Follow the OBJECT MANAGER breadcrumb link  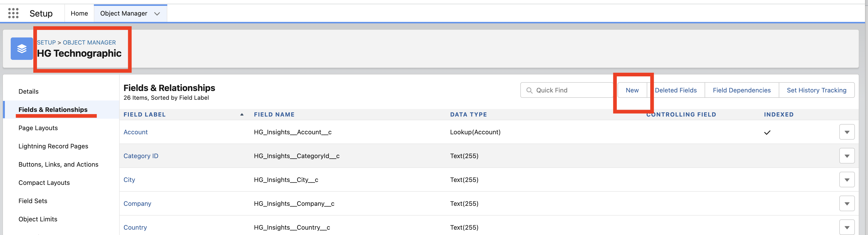(89, 43)
